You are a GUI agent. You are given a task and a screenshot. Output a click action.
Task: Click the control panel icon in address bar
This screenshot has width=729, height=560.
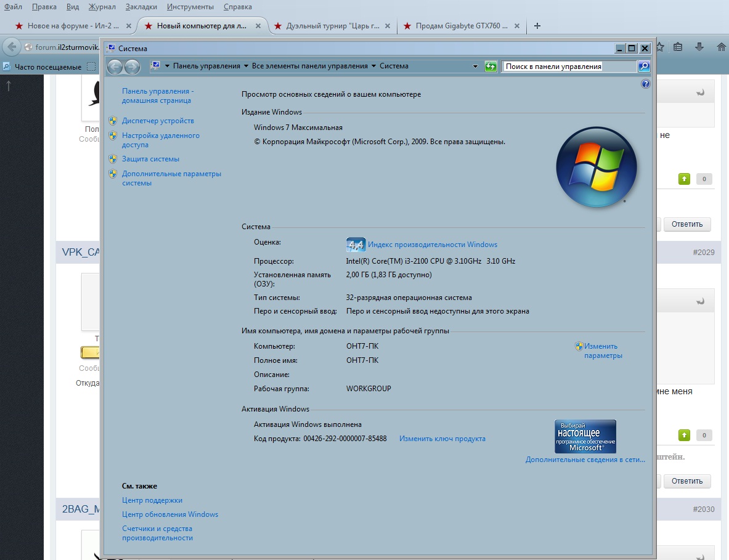(156, 65)
